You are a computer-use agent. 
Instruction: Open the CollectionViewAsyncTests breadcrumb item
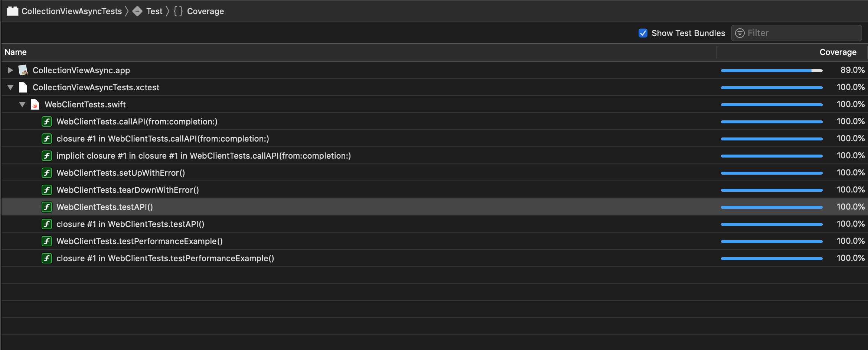tap(72, 11)
